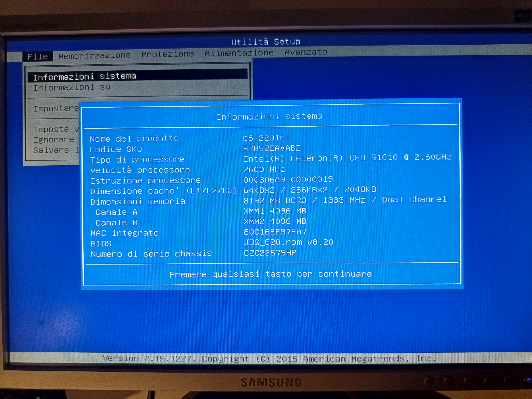The width and height of the screenshot is (532, 399).
Task: Click the 8192 MB DDR3 value
Action: tap(345, 200)
